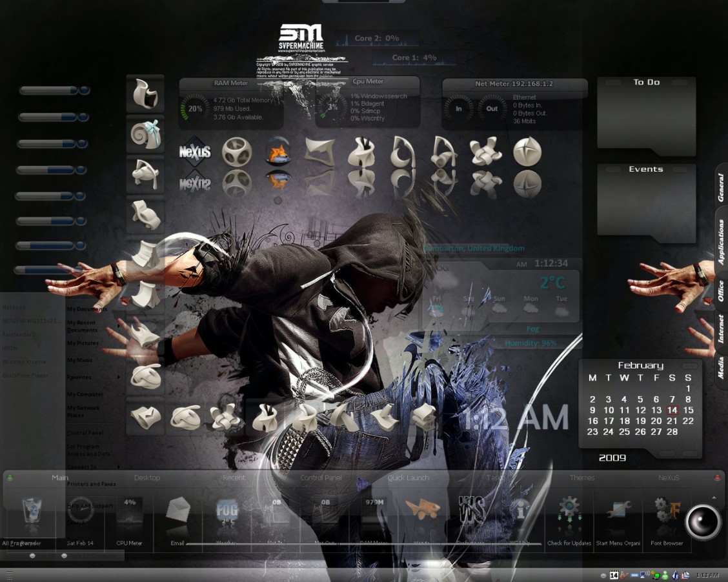The width and height of the screenshot is (728, 582).
Task: Click the hollow sphere icon beside NeXuS logo
Action: coord(237,151)
